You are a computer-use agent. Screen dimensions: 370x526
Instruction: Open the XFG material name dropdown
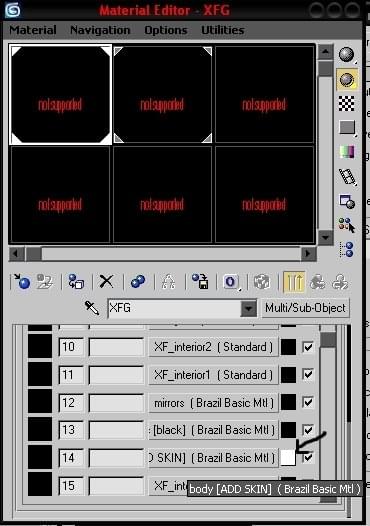click(249, 308)
